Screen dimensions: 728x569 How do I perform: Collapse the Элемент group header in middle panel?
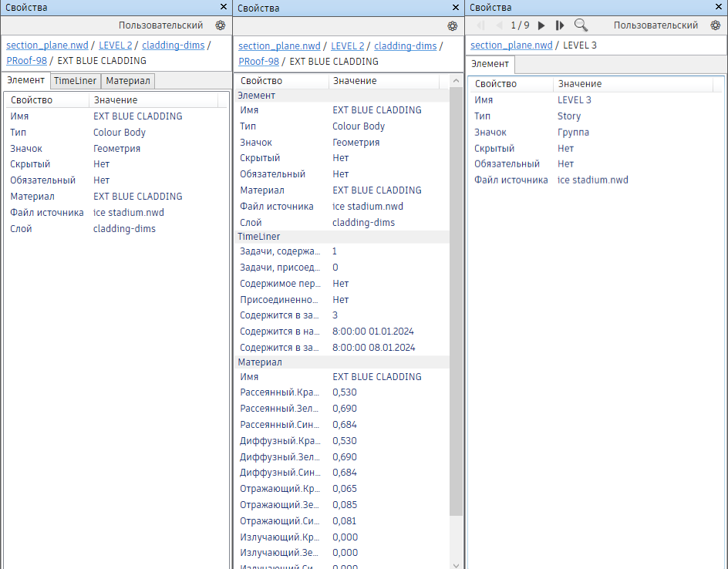click(342, 96)
